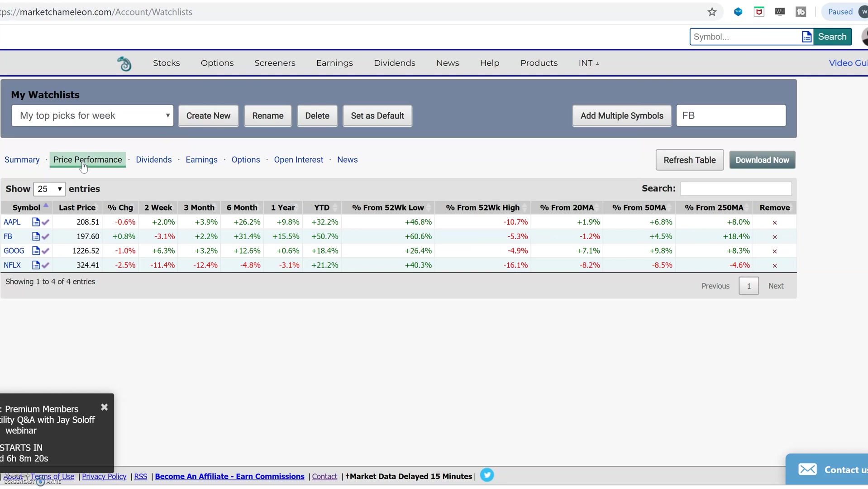
Task: Click the TubeBuddy extension icon
Action: (x=801, y=12)
